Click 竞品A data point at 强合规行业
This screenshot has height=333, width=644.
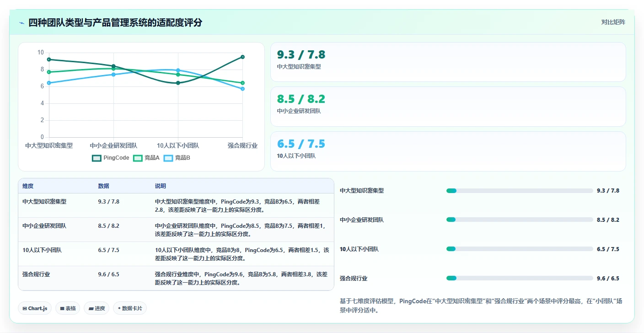[242, 83]
